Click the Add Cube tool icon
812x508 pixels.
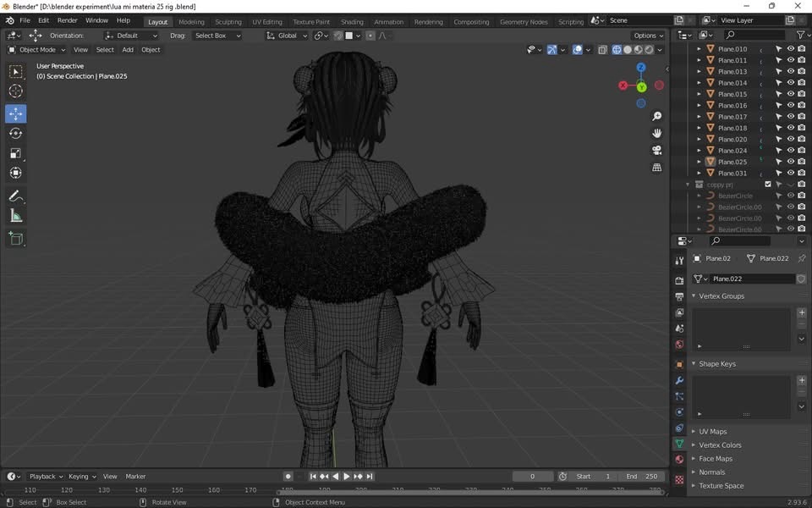[x=16, y=239]
